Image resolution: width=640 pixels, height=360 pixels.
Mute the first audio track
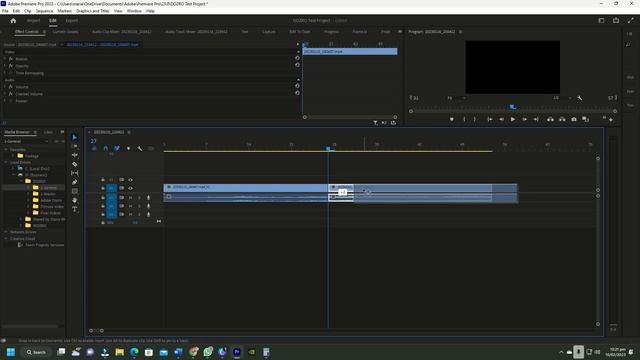point(131,198)
